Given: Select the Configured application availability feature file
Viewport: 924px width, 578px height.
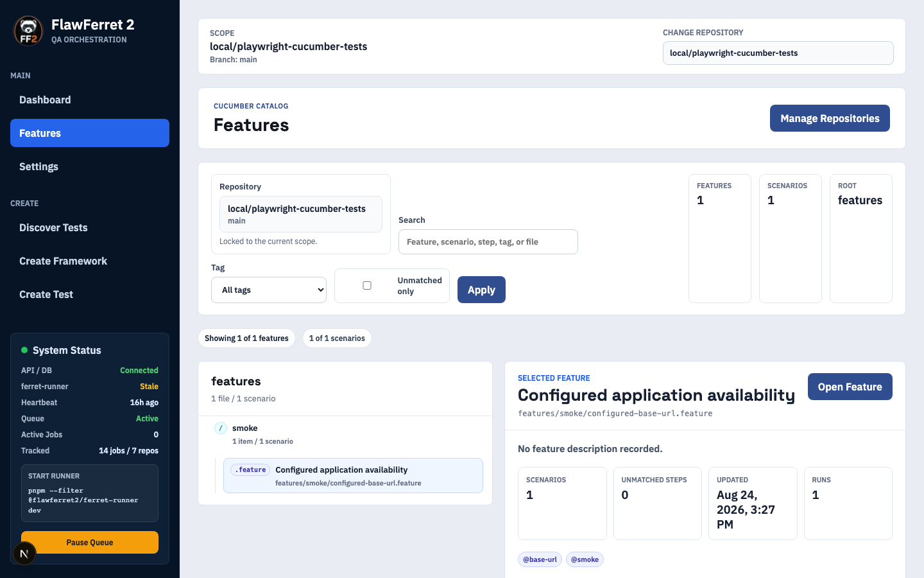Looking at the screenshot, I should coord(353,475).
